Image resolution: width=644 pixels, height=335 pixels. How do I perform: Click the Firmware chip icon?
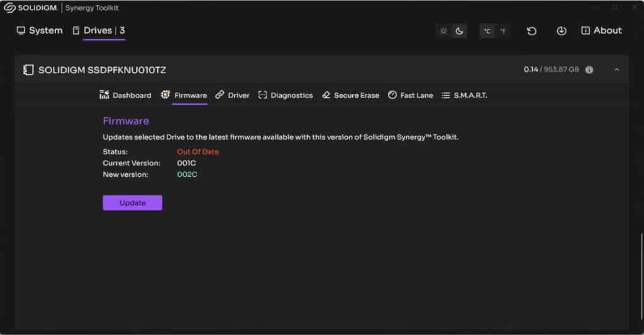pyautogui.click(x=165, y=94)
